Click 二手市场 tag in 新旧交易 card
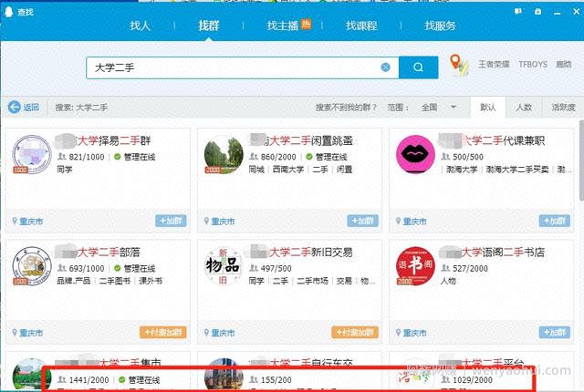 pyautogui.click(x=312, y=281)
